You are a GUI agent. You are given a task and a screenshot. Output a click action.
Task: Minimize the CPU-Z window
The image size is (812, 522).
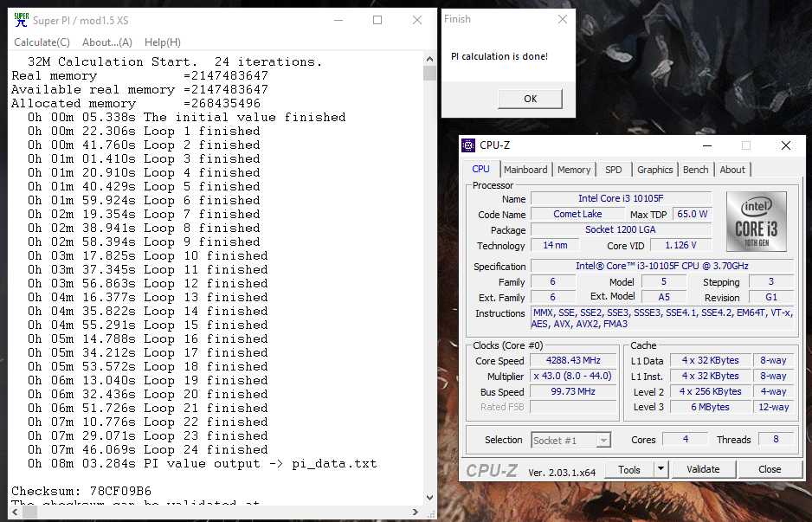tap(707, 145)
